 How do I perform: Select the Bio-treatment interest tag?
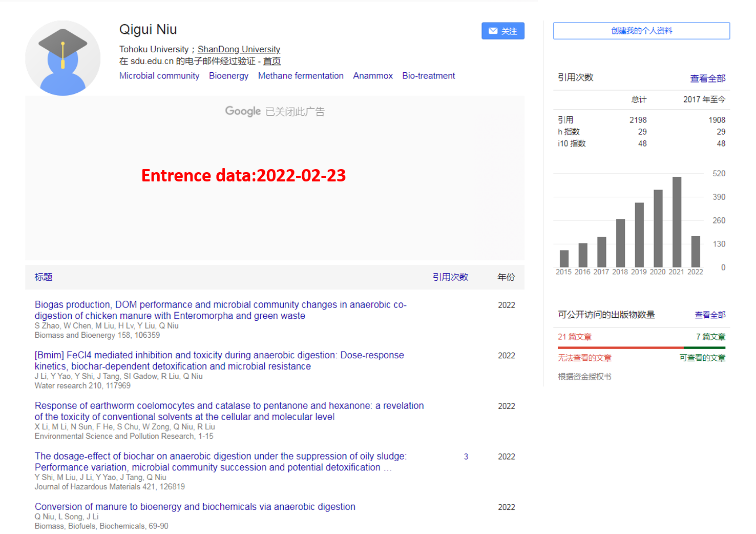click(x=428, y=76)
